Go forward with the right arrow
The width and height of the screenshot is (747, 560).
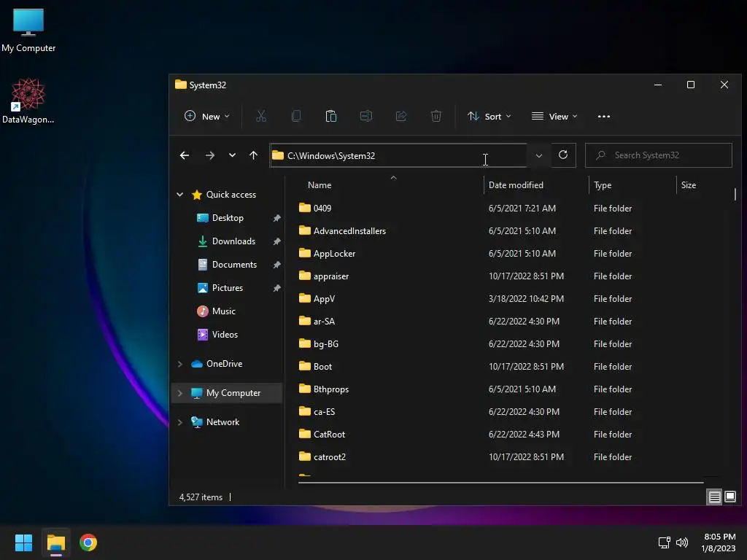(x=209, y=155)
